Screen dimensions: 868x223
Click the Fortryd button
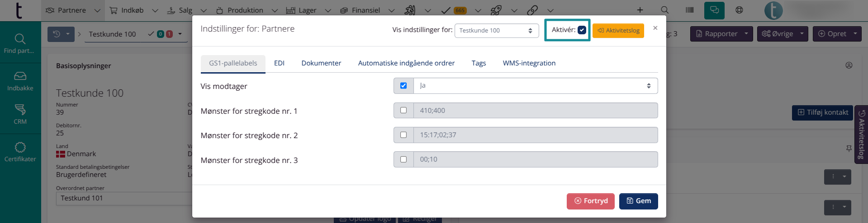(591, 201)
